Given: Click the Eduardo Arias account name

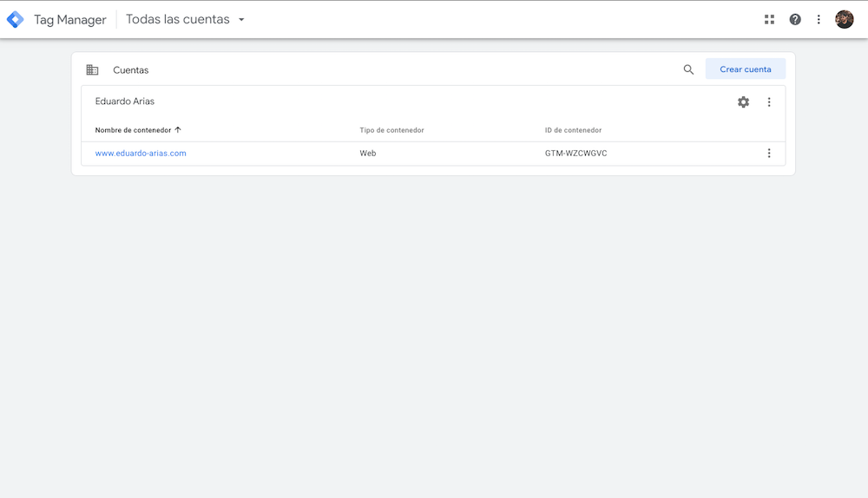Looking at the screenshot, I should [x=124, y=102].
